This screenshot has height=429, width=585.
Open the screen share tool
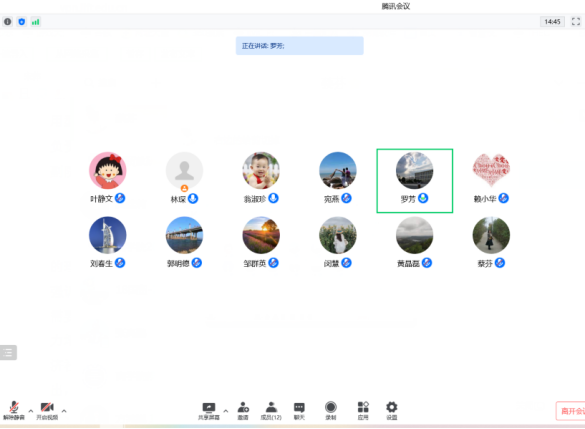209,411
